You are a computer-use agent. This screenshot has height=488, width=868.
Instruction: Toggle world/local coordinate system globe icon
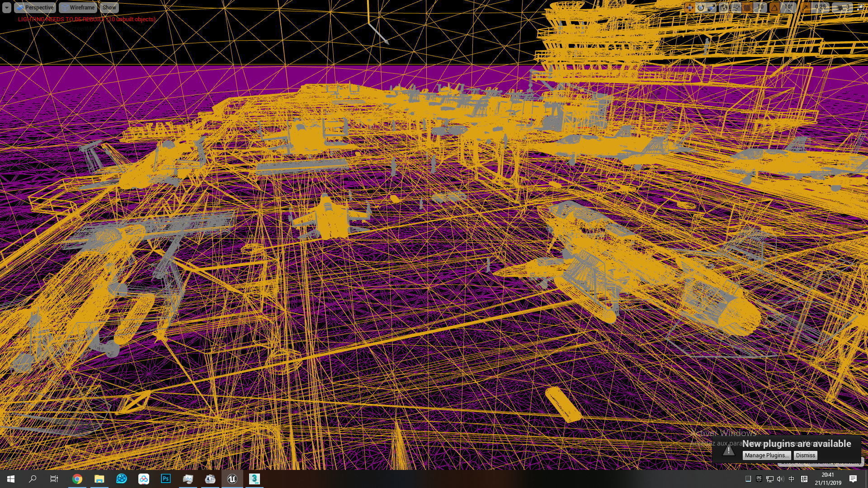coord(724,8)
